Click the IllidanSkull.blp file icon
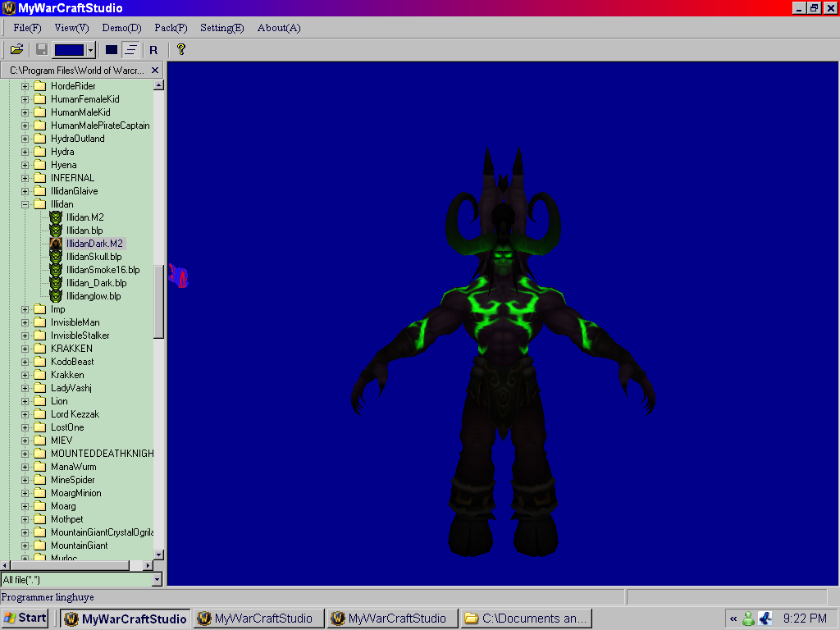Screen dimensions: 840x630 pyautogui.click(x=56, y=257)
